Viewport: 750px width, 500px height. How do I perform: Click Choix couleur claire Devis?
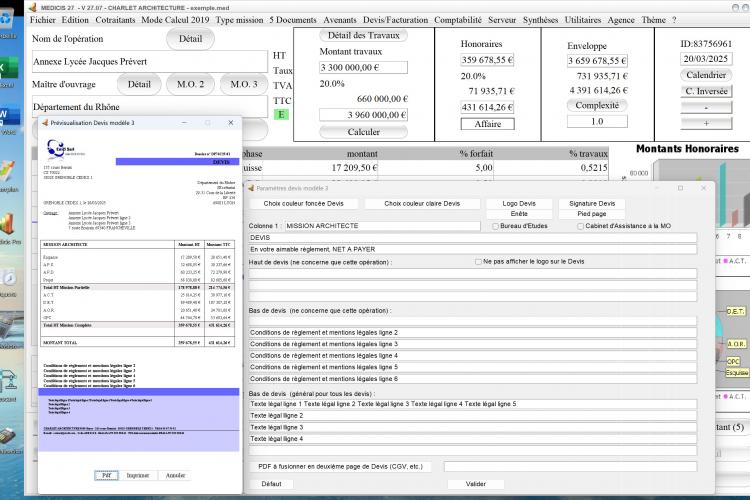pyautogui.click(x=422, y=203)
